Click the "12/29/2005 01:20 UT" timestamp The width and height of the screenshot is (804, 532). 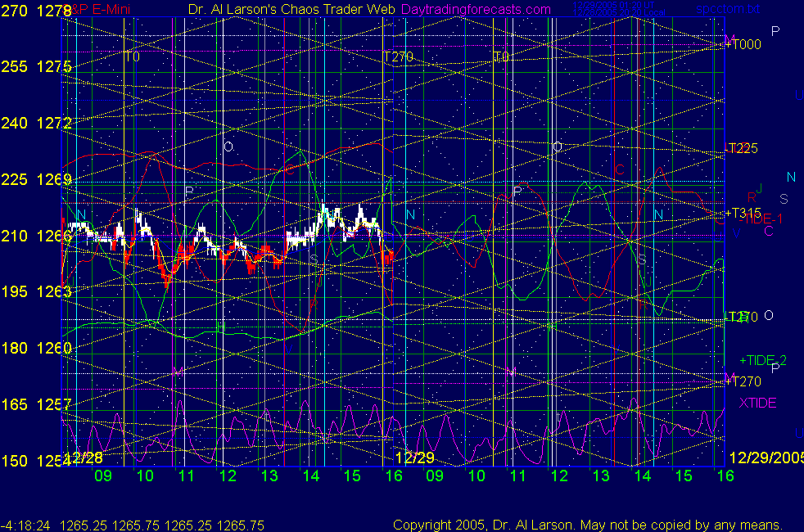click(x=613, y=5)
